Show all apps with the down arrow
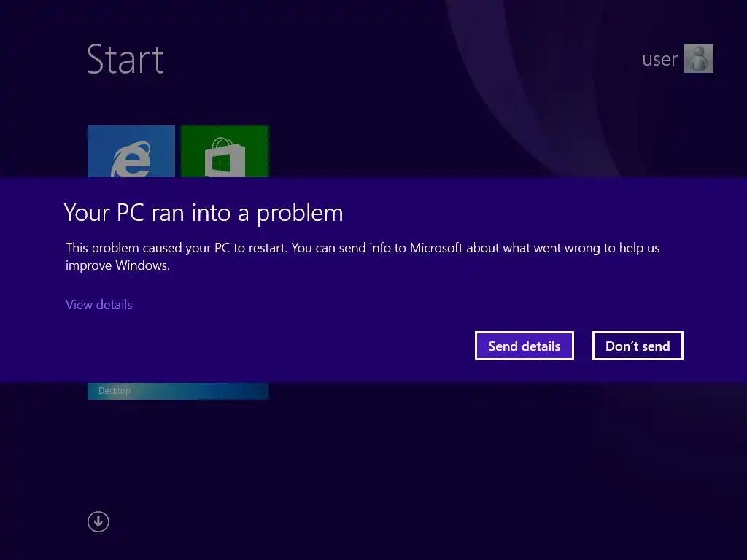The image size is (747, 560). 98,522
